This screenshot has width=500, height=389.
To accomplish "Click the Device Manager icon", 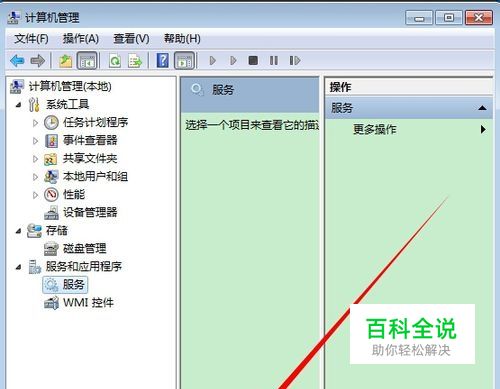I will click(x=51, y=213).
